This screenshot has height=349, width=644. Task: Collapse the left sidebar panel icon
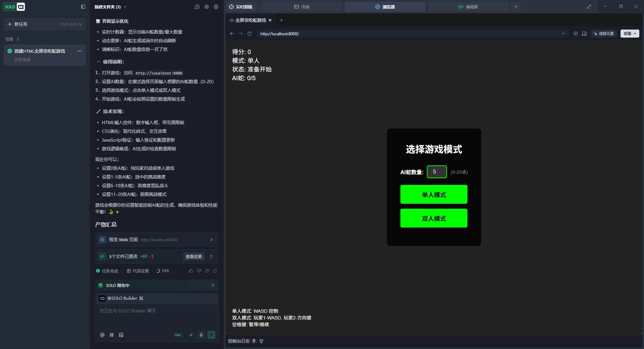pos(83,7)
